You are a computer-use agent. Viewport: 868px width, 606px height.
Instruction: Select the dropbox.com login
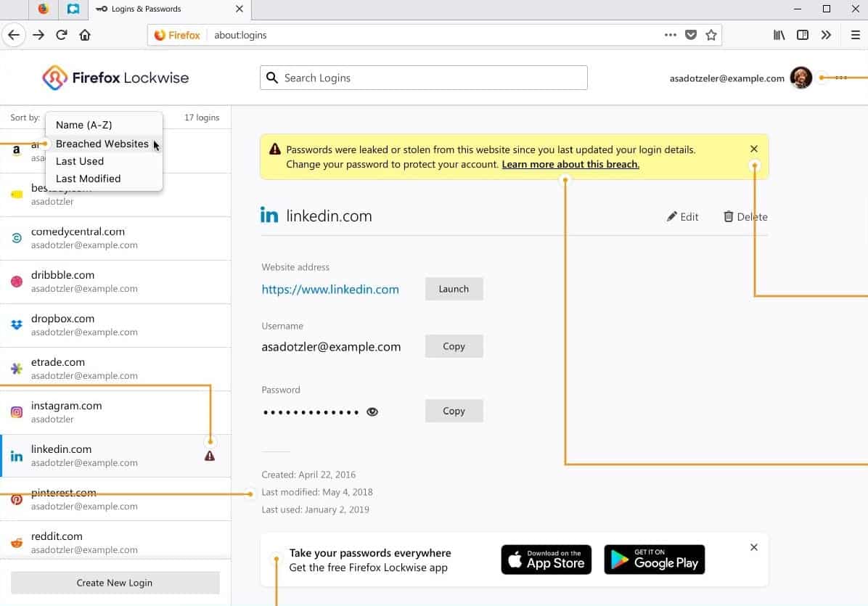115,325
